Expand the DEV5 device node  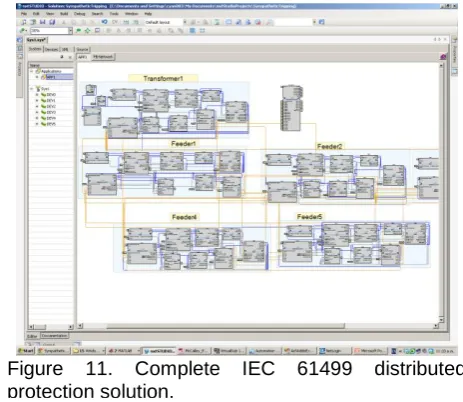coord(37,124)
